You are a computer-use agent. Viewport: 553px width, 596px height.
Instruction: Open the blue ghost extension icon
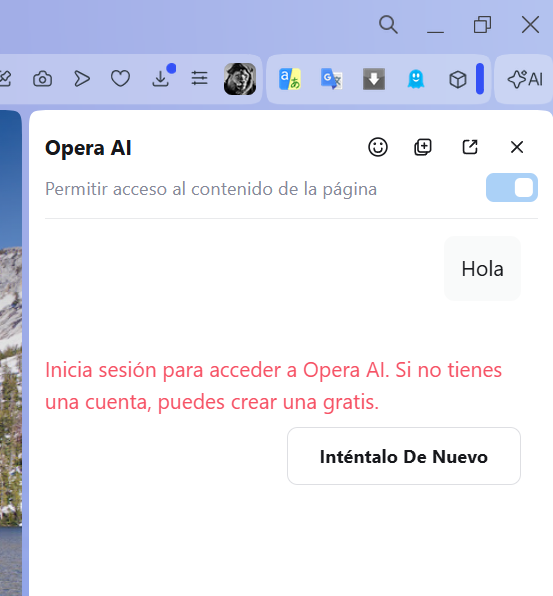[x=416, y=79]
